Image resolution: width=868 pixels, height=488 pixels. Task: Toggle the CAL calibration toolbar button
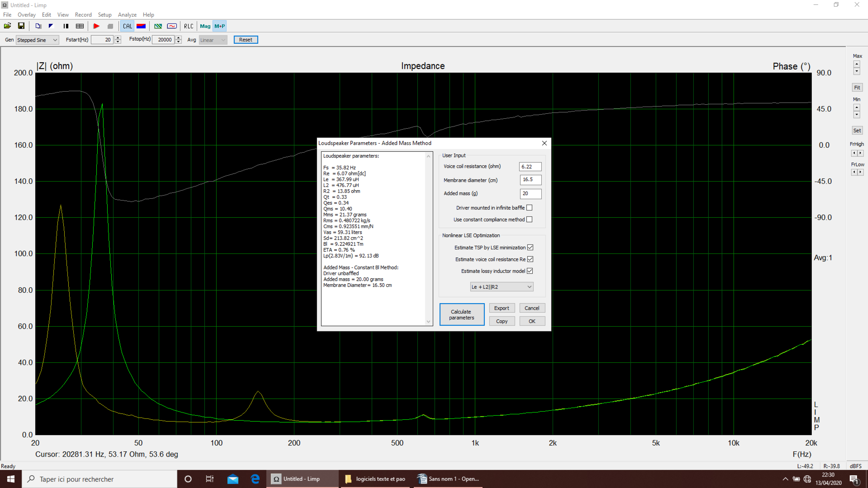127,26
